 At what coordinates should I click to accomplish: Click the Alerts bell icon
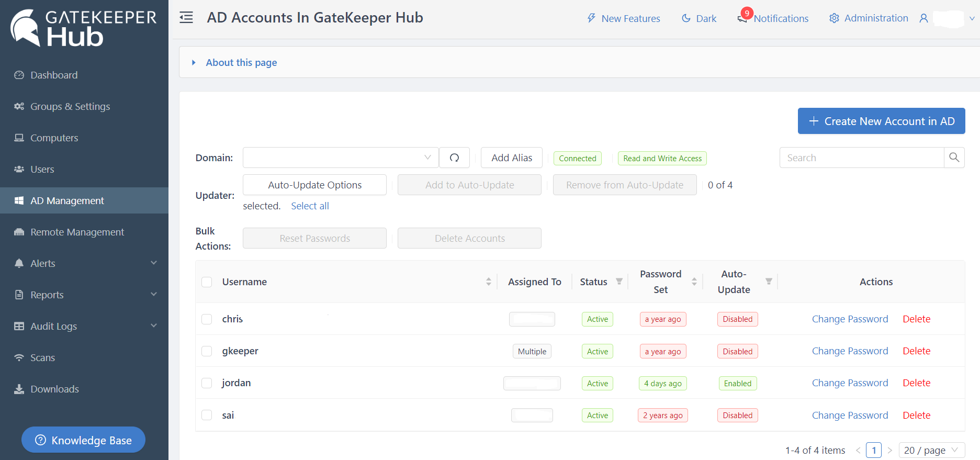coord(19,263)
